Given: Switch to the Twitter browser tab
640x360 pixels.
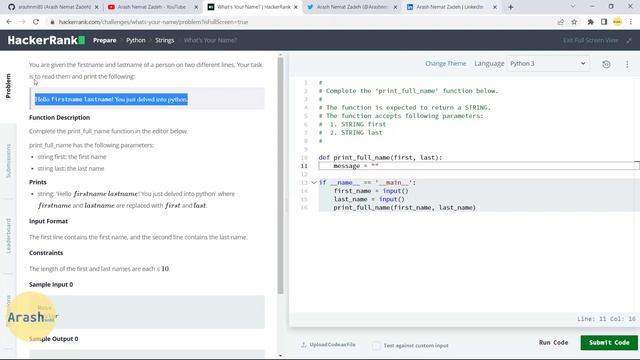Looking at the screenshot, I should (x=351, y=7).
